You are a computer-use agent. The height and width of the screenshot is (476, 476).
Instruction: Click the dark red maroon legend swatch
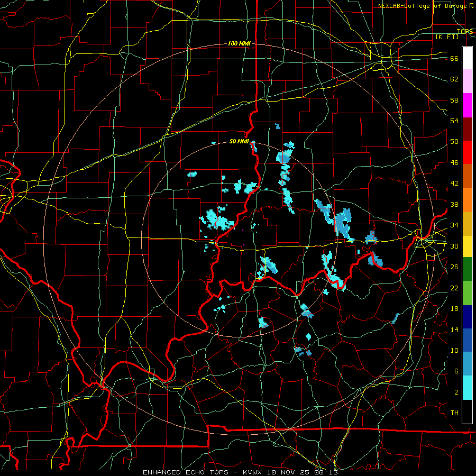pyautogui.click(x=467, y=129)
